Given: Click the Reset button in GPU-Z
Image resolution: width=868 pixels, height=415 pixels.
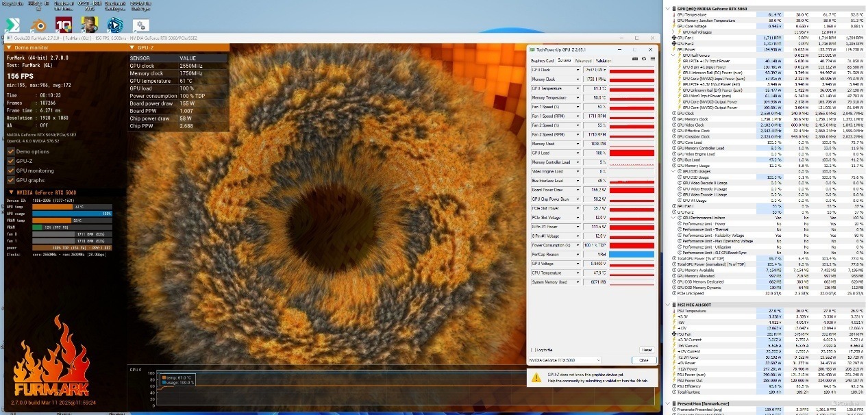Looking at the screenshot, I should click(645, 349).
